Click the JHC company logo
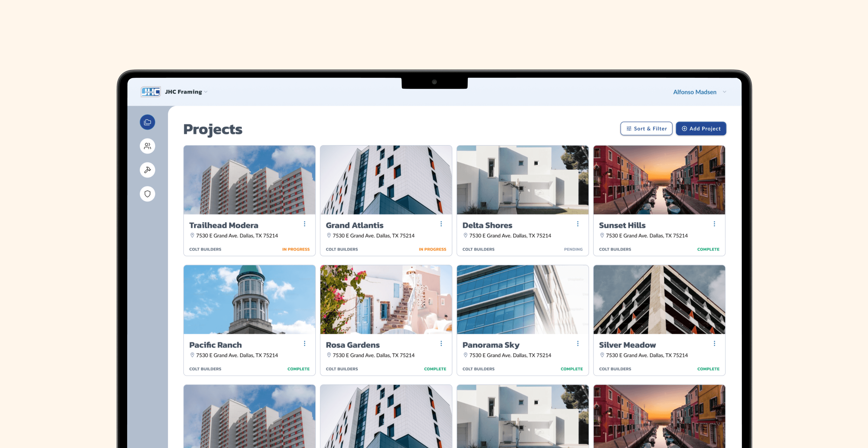This screenshot has height=448, width=868. click(151, 92)
